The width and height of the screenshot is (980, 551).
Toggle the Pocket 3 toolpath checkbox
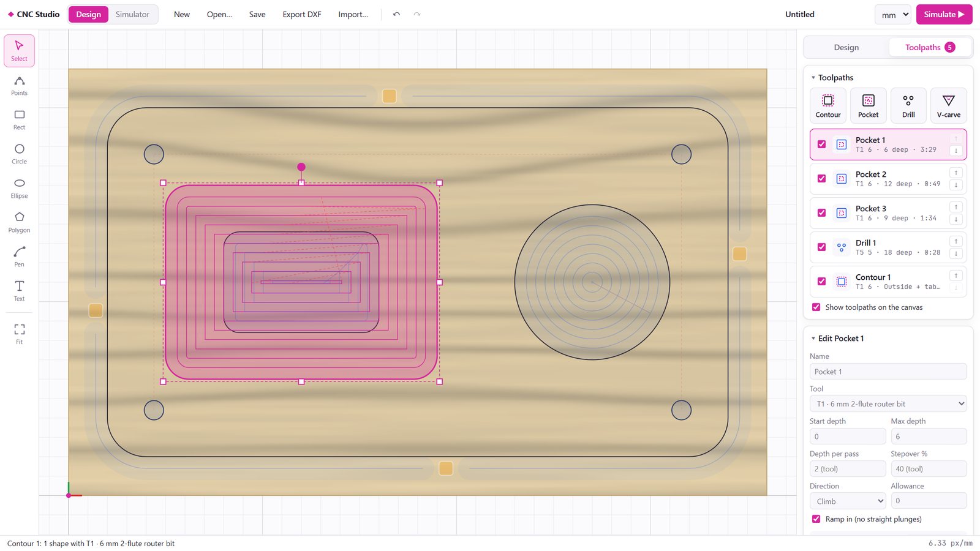click(x=821, y=213)
